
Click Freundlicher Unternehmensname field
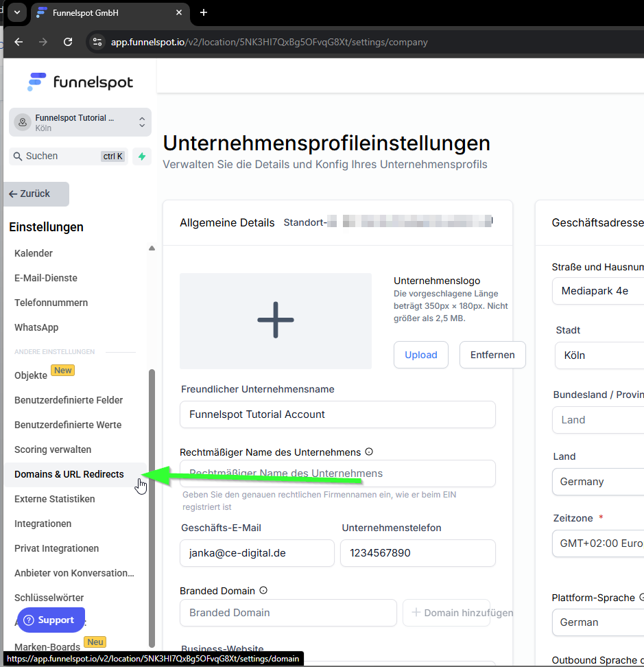[337, 414]
